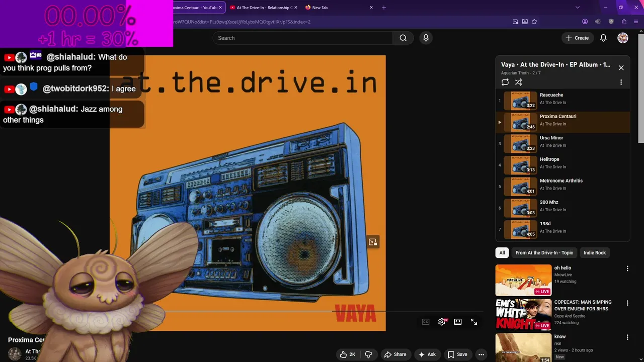Close the Vaya playlist panel
The height and width of the screenshot is (362, 644).
621,67
